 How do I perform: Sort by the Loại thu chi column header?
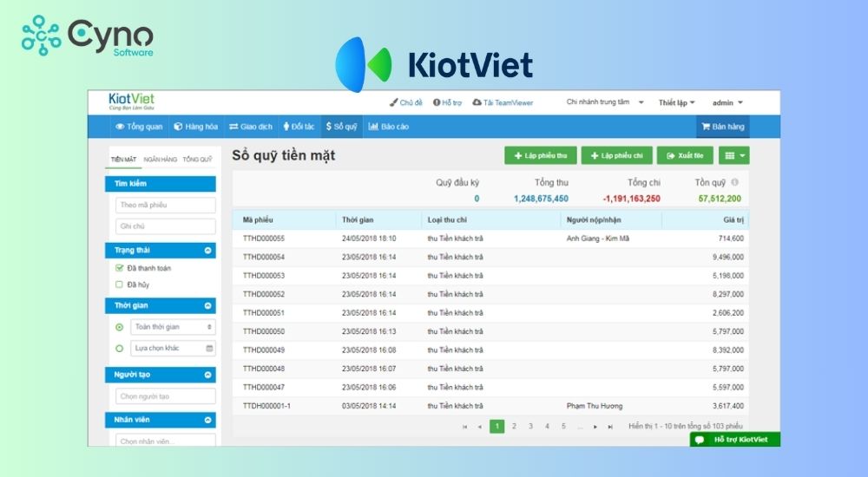(x=447, y=219)
